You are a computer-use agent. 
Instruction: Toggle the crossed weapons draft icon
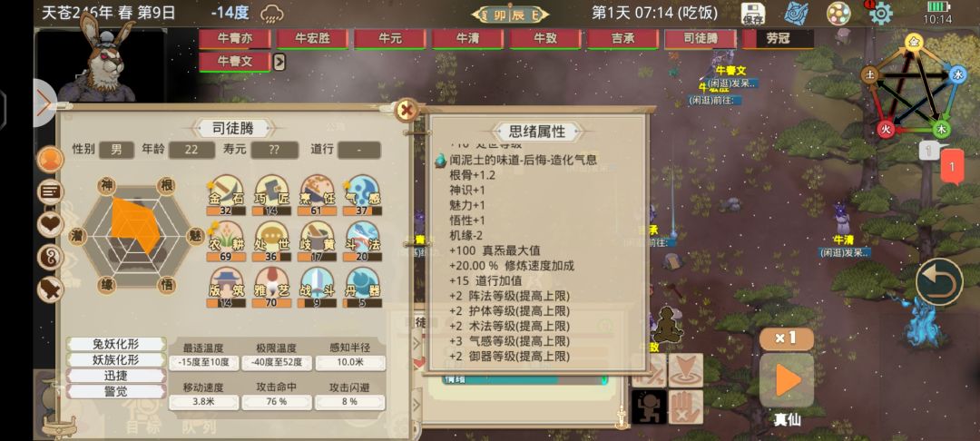click(x=649, y=370)
